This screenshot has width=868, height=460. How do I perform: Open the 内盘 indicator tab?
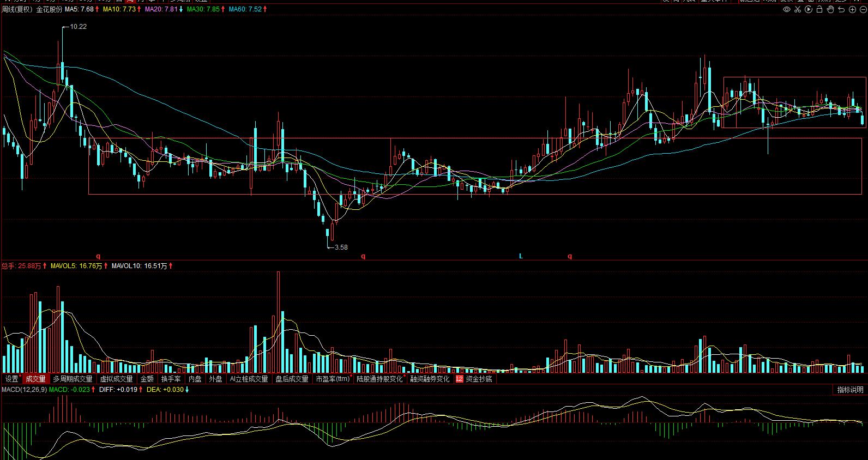195,379
